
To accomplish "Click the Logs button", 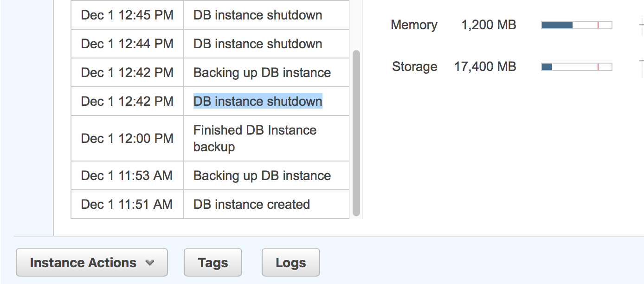I will pyautogui.click(x=290, y=262).
